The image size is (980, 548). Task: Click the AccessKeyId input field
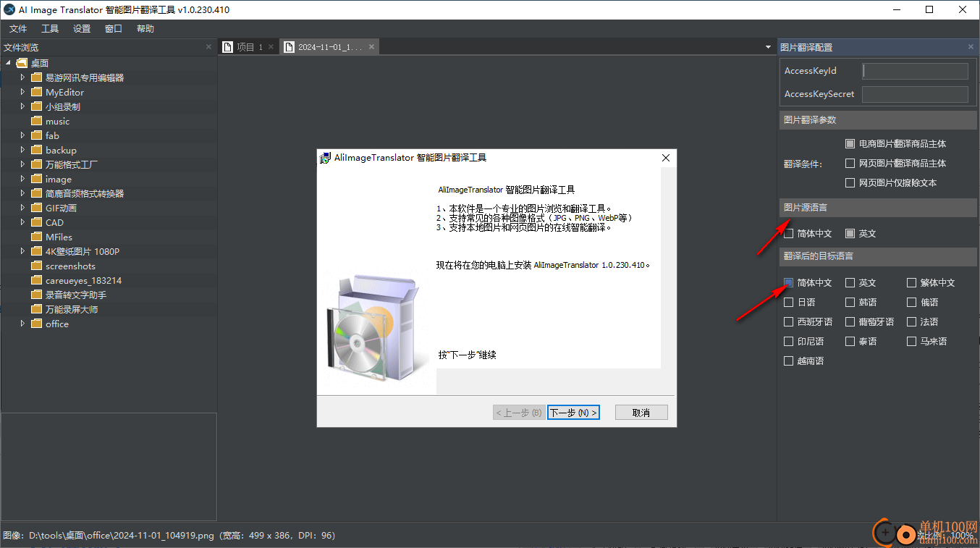(x=916, y=71)
